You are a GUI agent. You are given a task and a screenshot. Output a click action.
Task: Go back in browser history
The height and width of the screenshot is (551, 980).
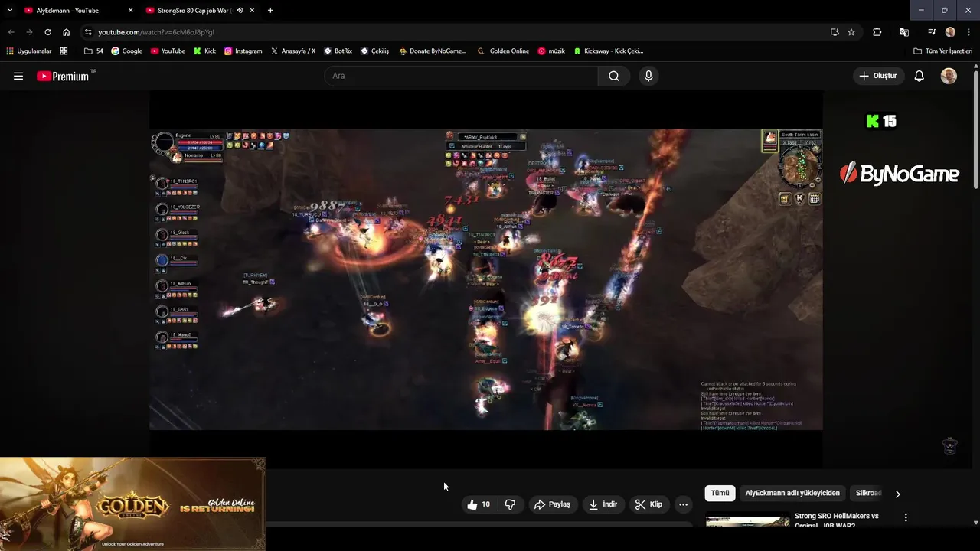pos(11,32)
